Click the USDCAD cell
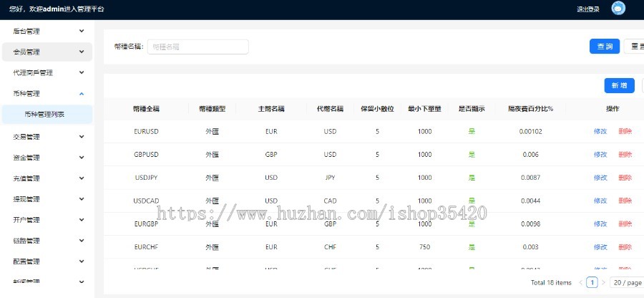The image size is (644, 298). click(146, 201)
